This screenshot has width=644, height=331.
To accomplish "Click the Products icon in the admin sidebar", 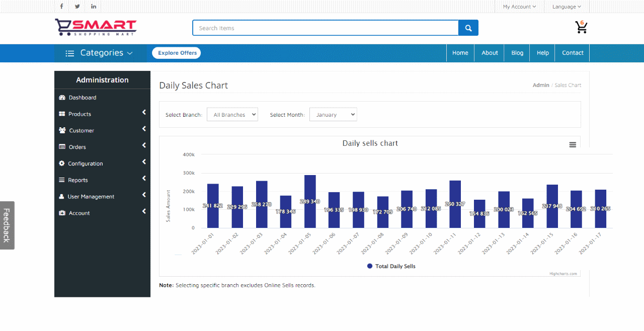I will coord(62,114).
